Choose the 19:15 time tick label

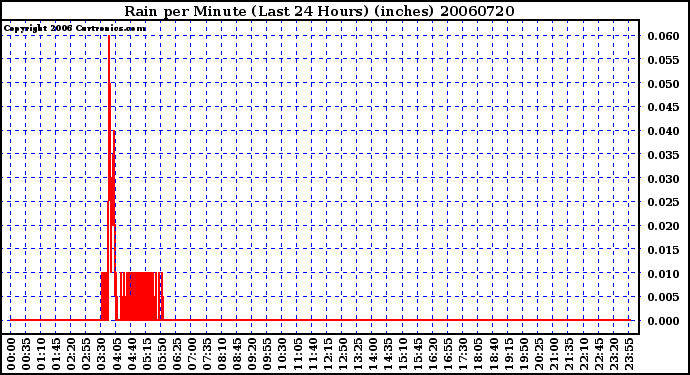click(508, 354)
